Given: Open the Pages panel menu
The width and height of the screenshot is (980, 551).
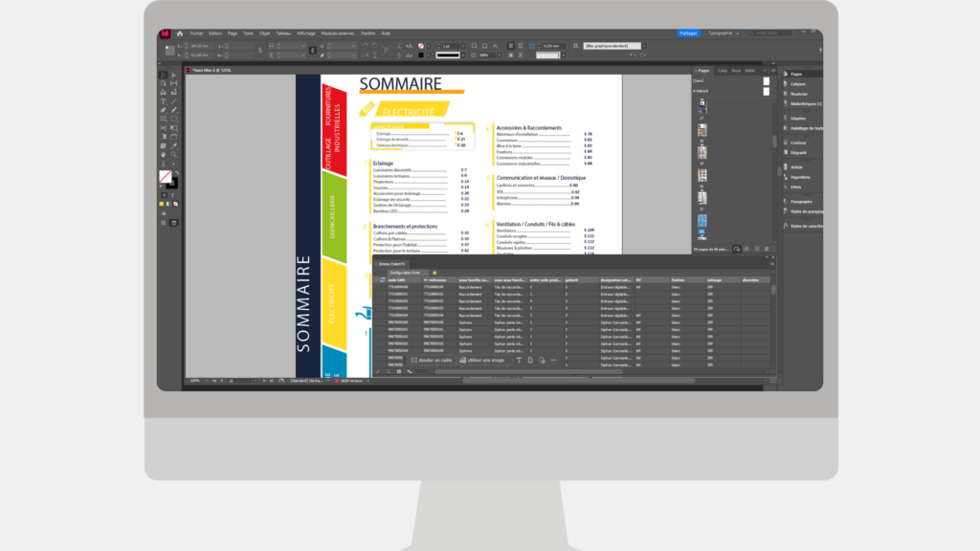Looking at the screenshot, I should 773,71.
